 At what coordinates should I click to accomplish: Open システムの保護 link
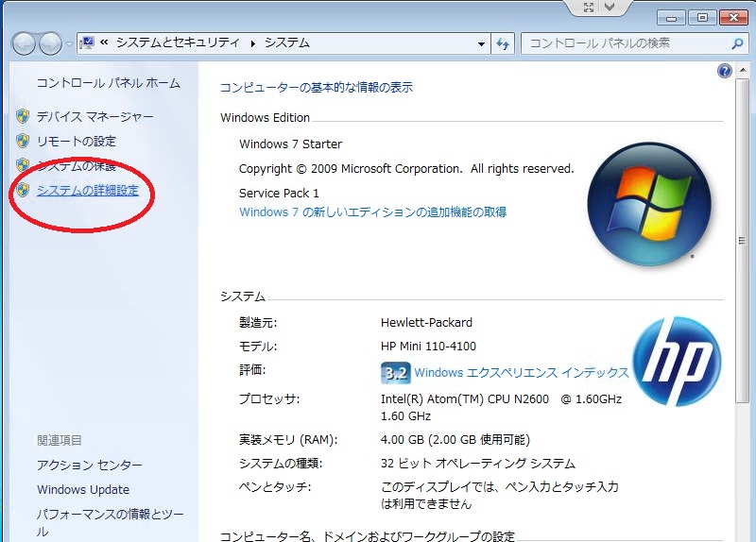(x=77, y=166)
